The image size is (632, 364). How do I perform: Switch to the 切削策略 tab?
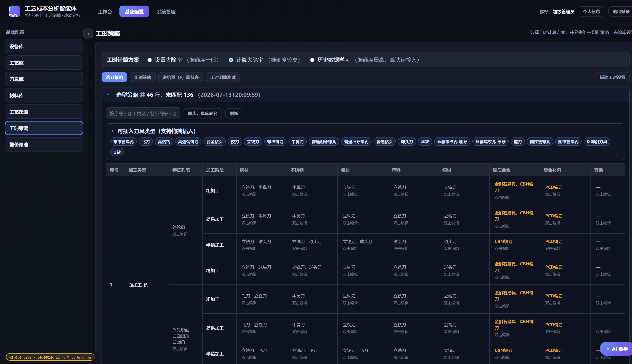point(143,78)
